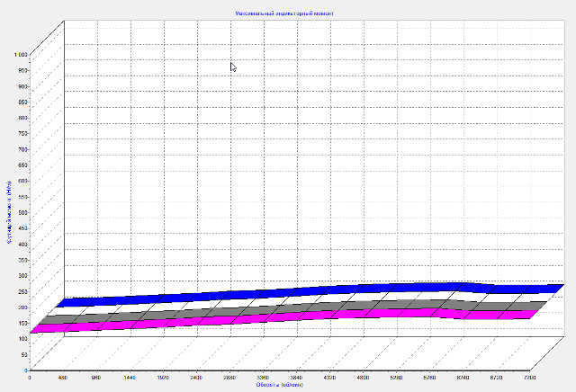Select the 500 vertical axis label
The height and width of the screenshot is (392, 576).
[22, 212]
